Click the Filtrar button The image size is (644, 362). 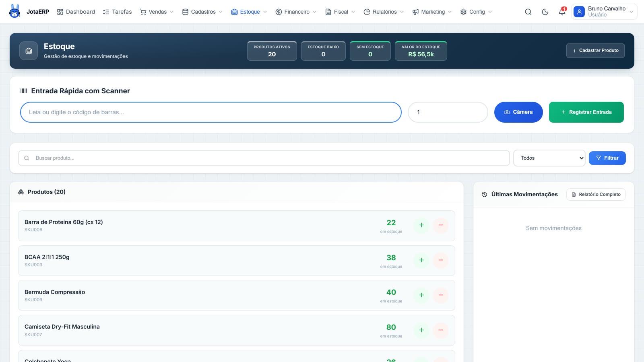click(x=607, y=158)
